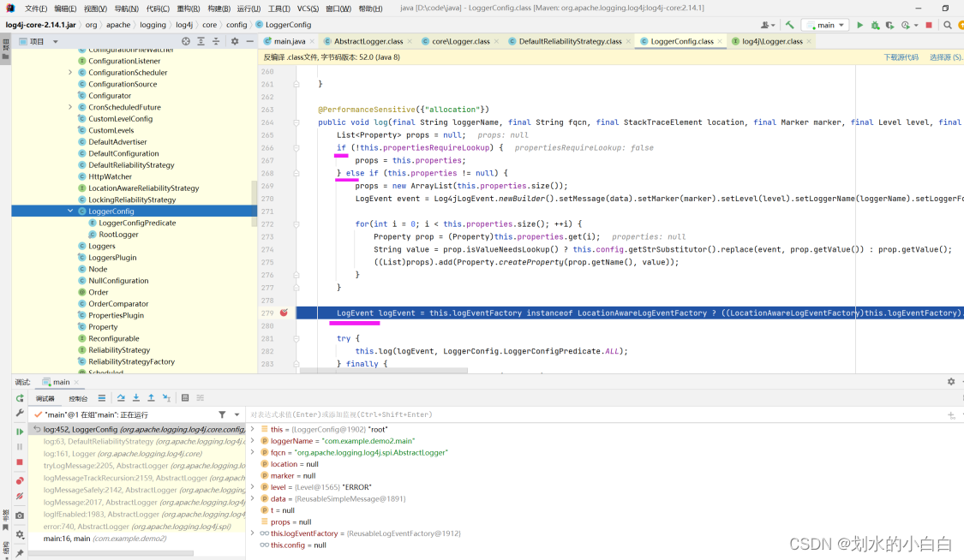Open Evaluate Expression calculator icon
This screenshot has width=964, height=560.
[x=185, y=398]
